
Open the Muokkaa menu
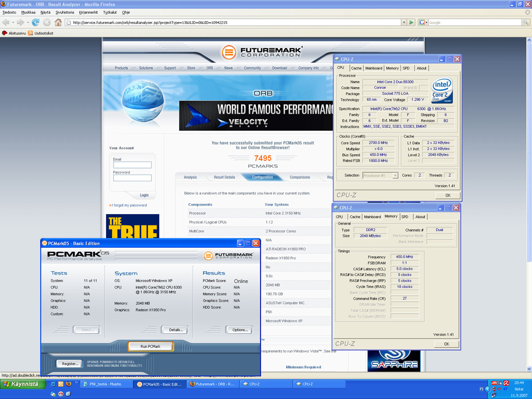click(27, 12)
